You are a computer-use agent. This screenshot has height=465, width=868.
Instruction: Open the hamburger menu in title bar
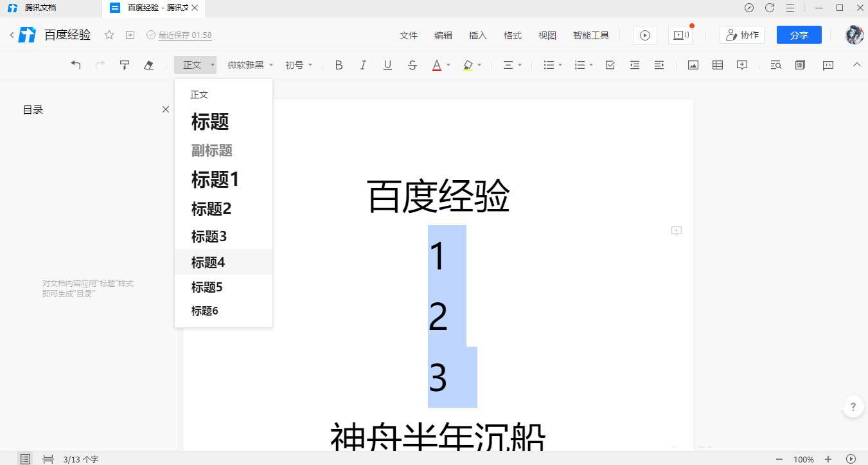(790, 8)
